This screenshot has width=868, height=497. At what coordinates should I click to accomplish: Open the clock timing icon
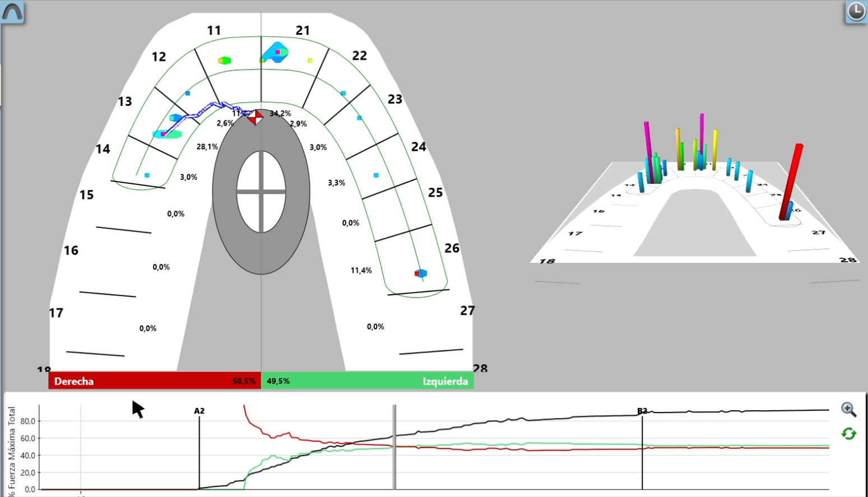[856, 12]
